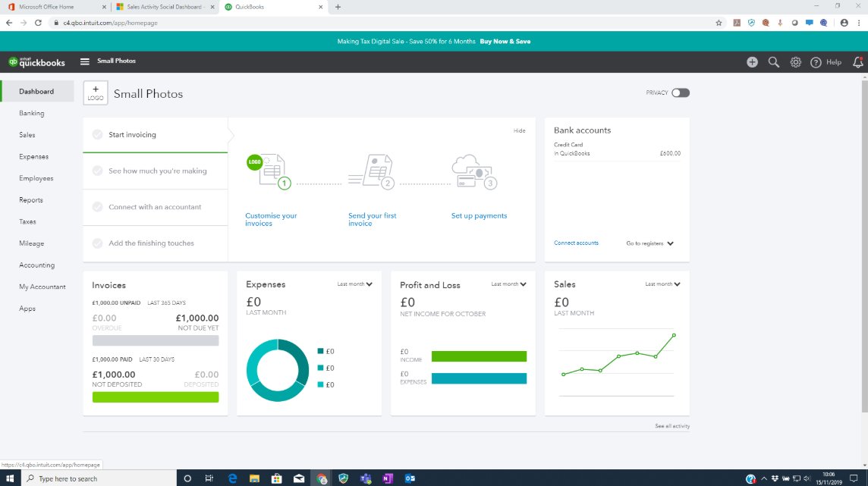Click the browser address bar
This screenshot has height=486, width=868.
click(382, 23)
